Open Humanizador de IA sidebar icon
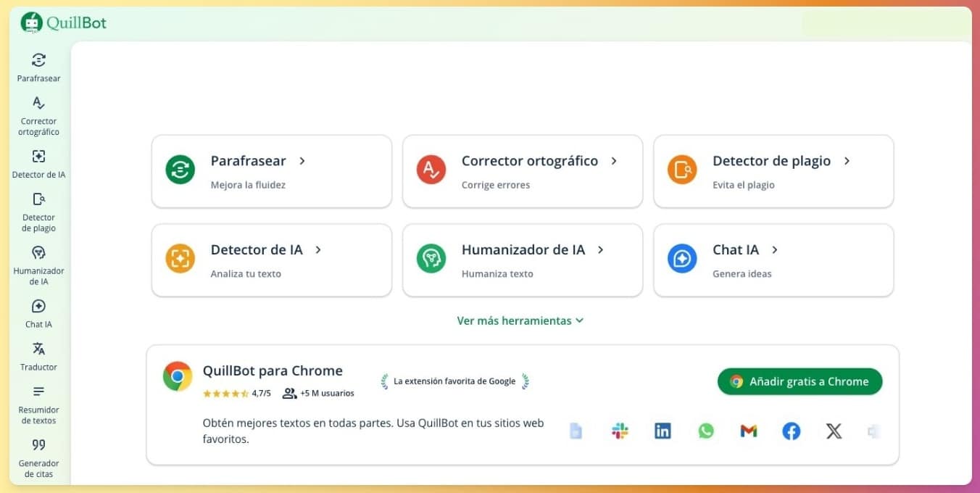The width and height of the screenshot is (980, 493). point(39,253)
